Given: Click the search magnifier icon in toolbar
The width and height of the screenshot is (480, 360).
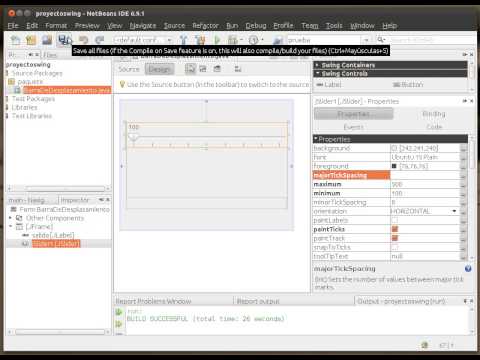Looking at the screenshot, I should tap(381, 40).
